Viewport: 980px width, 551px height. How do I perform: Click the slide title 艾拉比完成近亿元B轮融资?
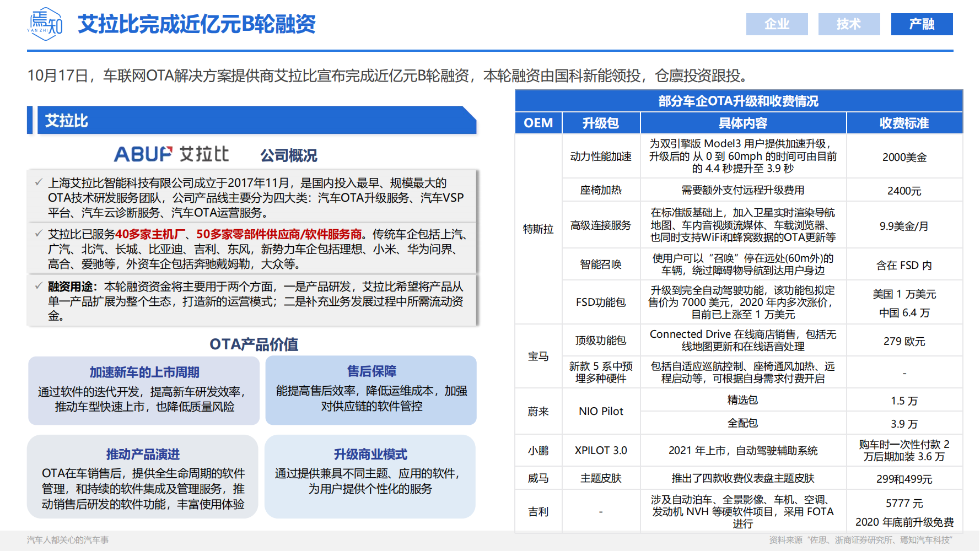[x=197, y=24]
